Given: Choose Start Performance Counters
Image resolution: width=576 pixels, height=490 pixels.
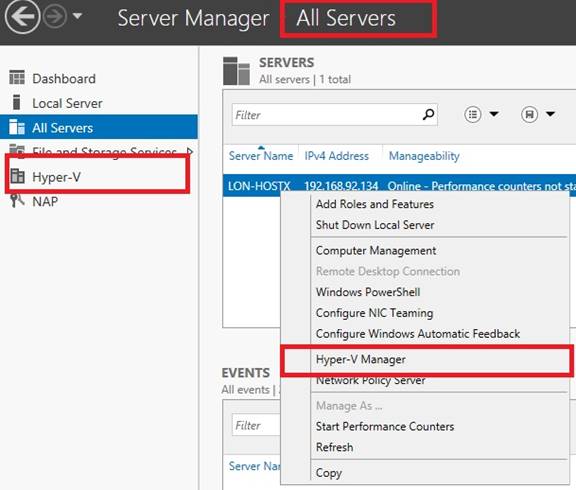Looking at the screenshot, I should pos(385,426).
